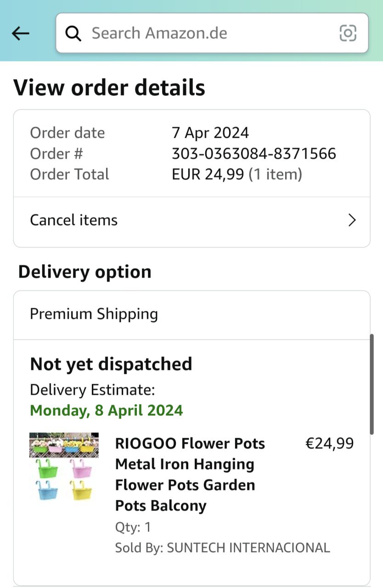The width and height of the screenshot is (383, 588).
Task: Tap the EUR 24,99 order total value
Action: click(208, 175)
